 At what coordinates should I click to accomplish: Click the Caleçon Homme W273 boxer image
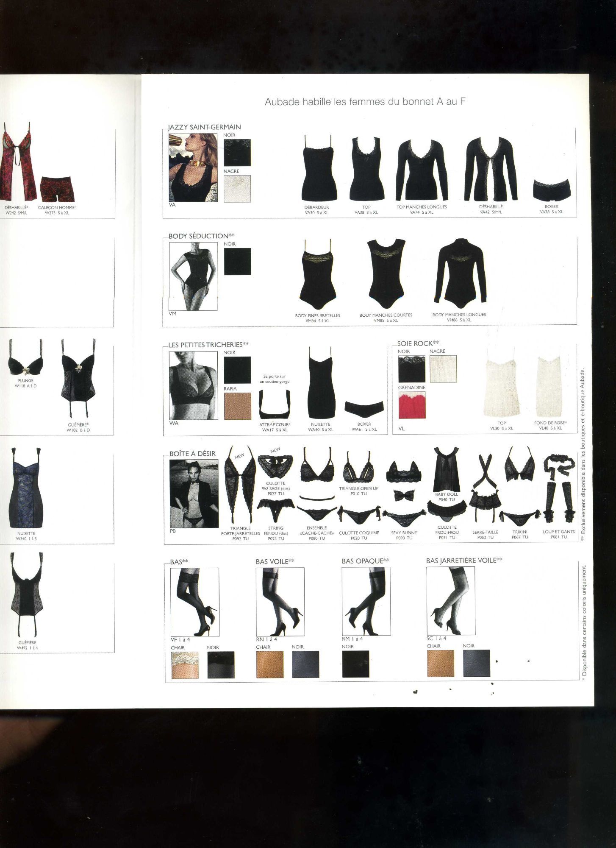coord(58,190)
